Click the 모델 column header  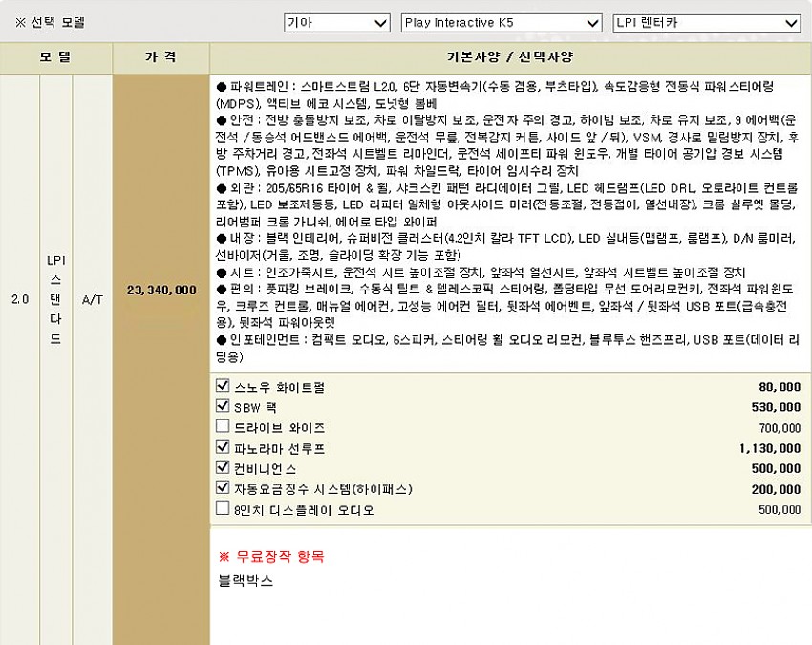tap(55, 57)
